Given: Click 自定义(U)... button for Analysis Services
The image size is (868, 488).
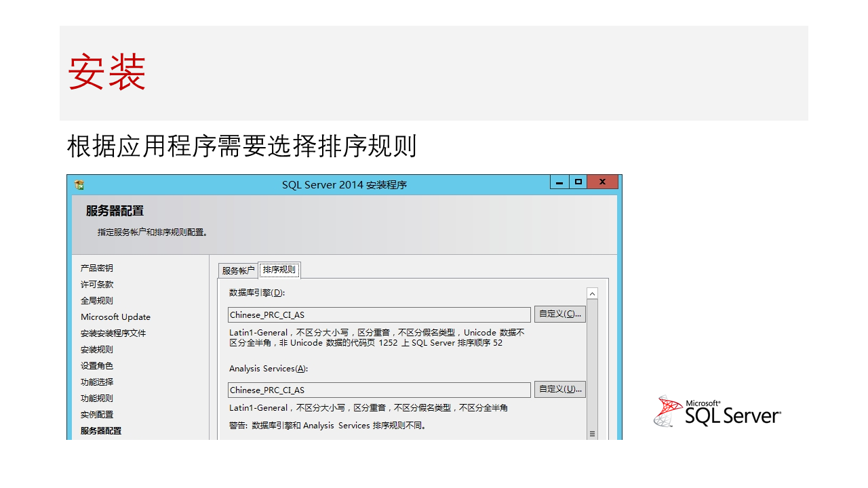Looking at the screenshot, I should (x=560, y=389).
